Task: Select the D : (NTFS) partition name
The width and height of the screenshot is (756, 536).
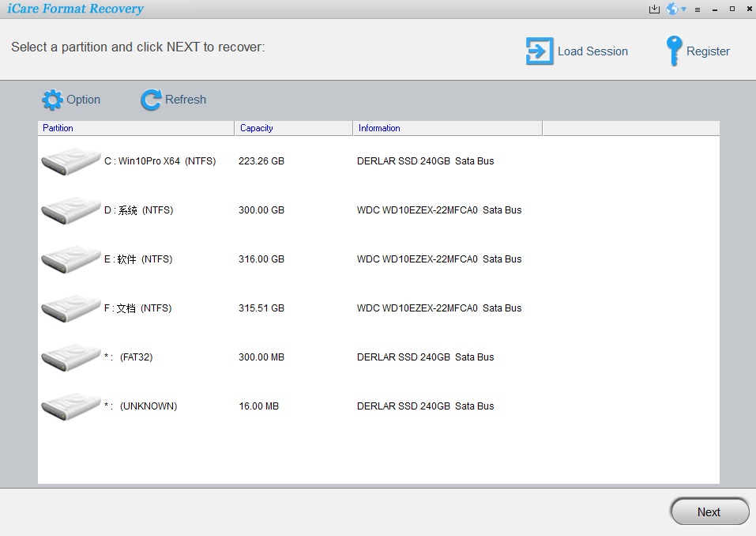Action: point(139,210)
